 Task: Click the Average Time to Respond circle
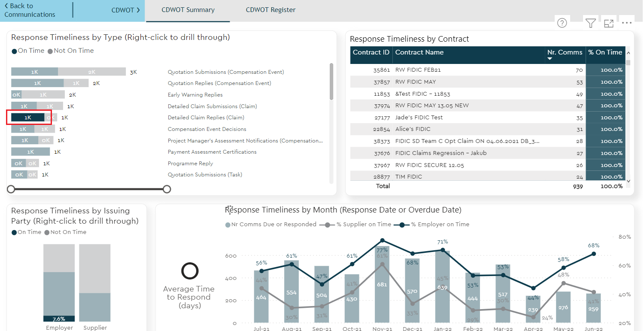(x=189, y=271)
